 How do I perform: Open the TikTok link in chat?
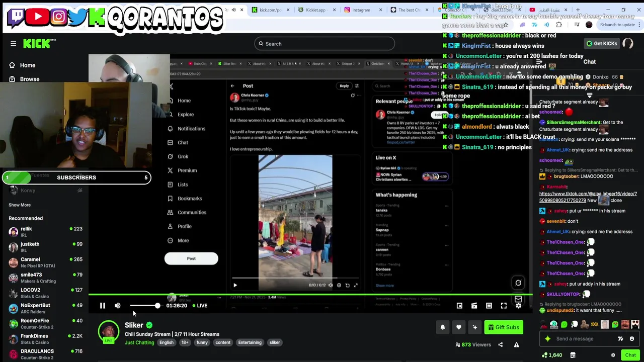588,197
